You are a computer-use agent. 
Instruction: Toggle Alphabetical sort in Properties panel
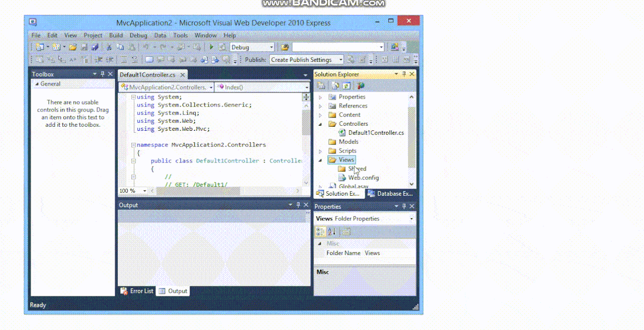[x=332, y=232]
